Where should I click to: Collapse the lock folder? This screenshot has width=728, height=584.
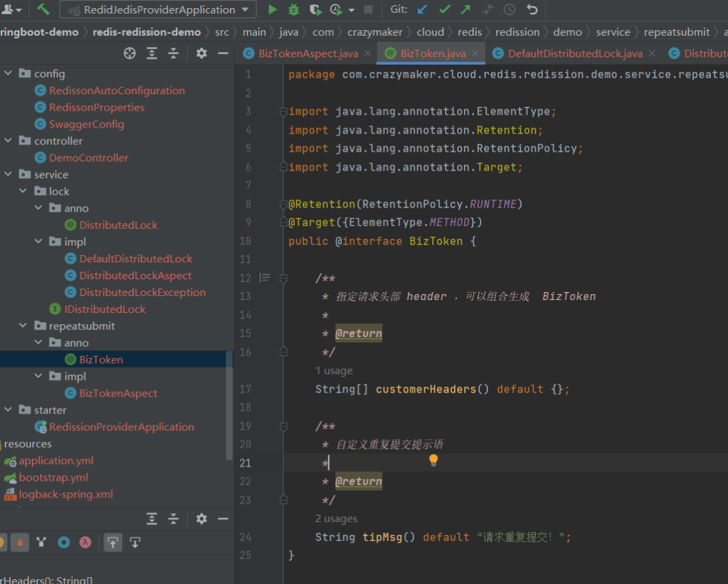pyautogui.click(x=23, y=191)
